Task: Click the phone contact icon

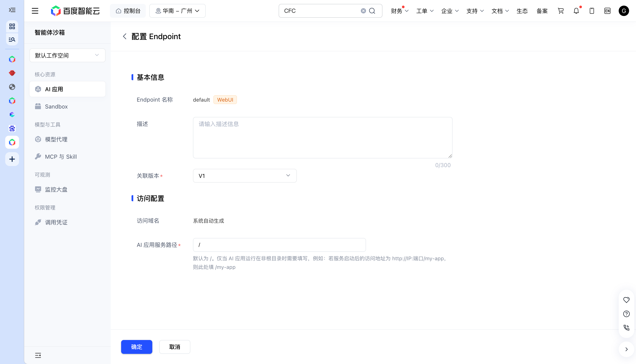Action: coord(626,327)
